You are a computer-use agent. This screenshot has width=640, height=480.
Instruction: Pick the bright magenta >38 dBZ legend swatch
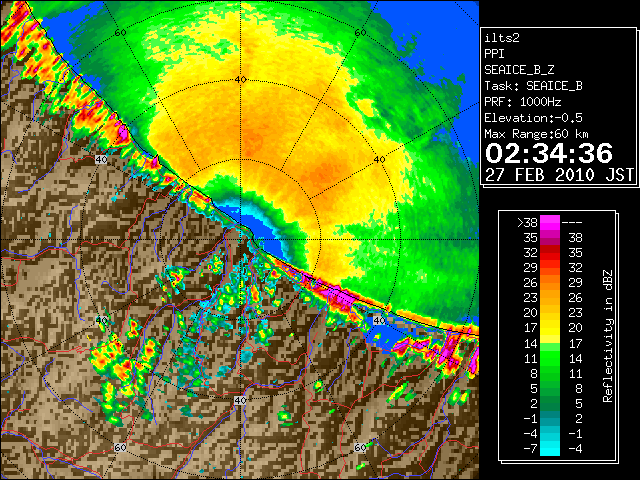click(x=550, y=222)
